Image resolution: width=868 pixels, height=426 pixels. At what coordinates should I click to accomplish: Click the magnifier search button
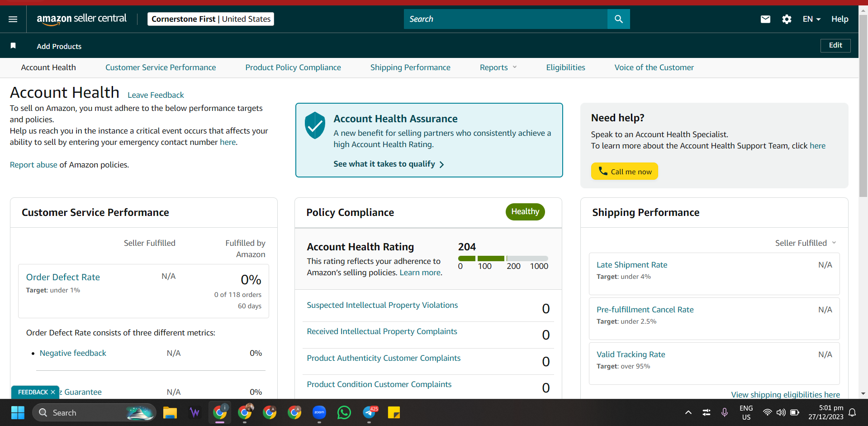click(x=618, y=19)
